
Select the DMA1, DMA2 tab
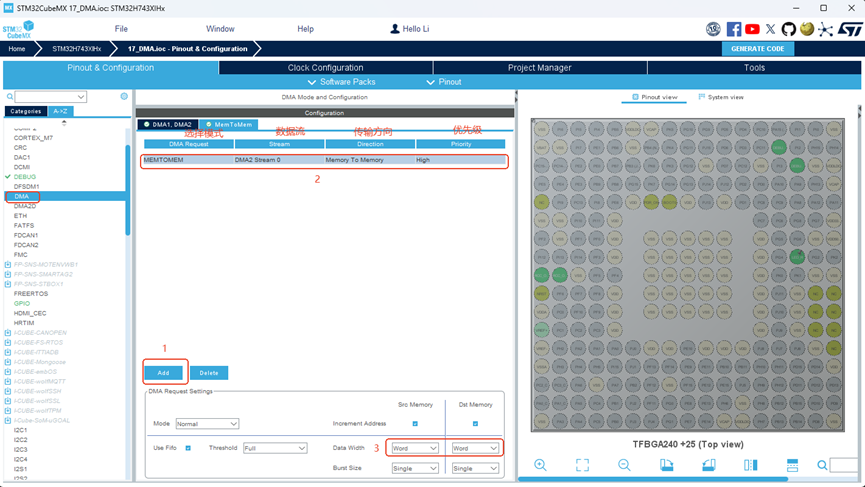tap(167, 125)
